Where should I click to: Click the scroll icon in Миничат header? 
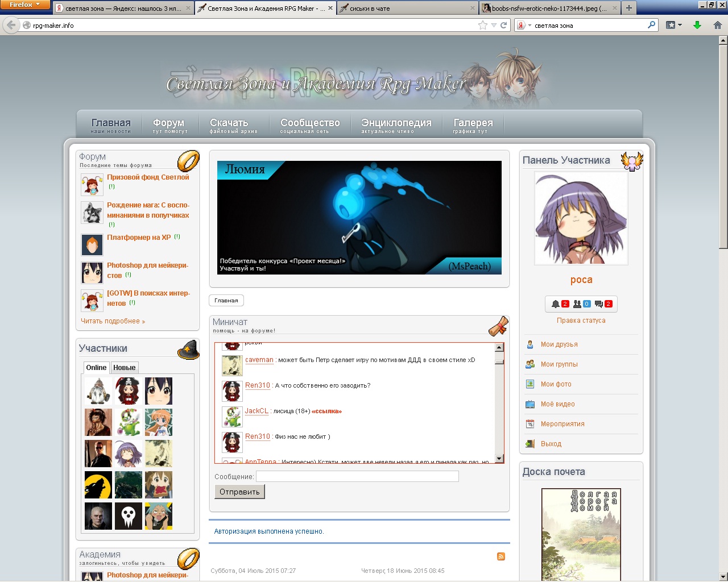498,326
